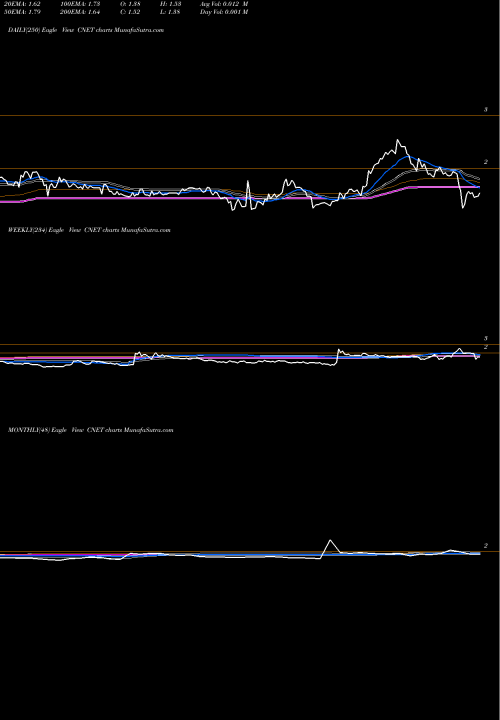Screen dimensions: 500x720
Task: Click the 20EMA value in the header
Action: 22,4
